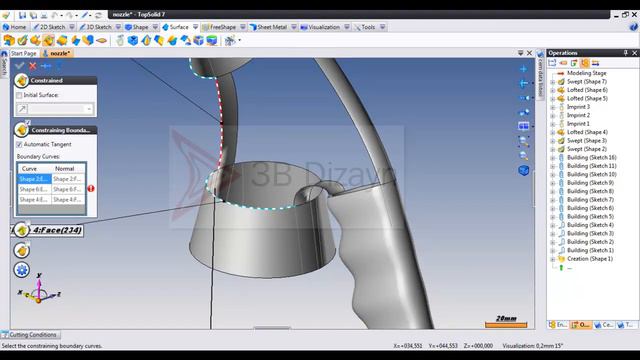This screenshot has height=360, width=640.
Task: Click the refresh icon in quick access bar
Action: 98,16
